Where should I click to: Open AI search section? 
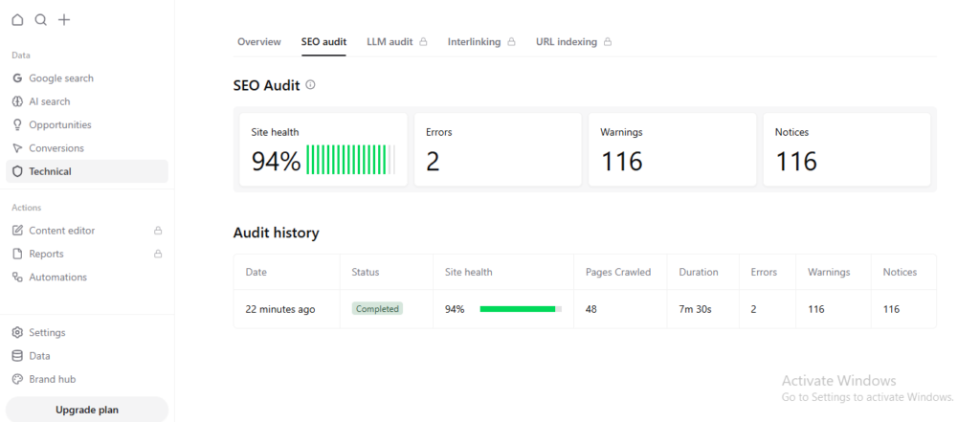pos(49,101)
